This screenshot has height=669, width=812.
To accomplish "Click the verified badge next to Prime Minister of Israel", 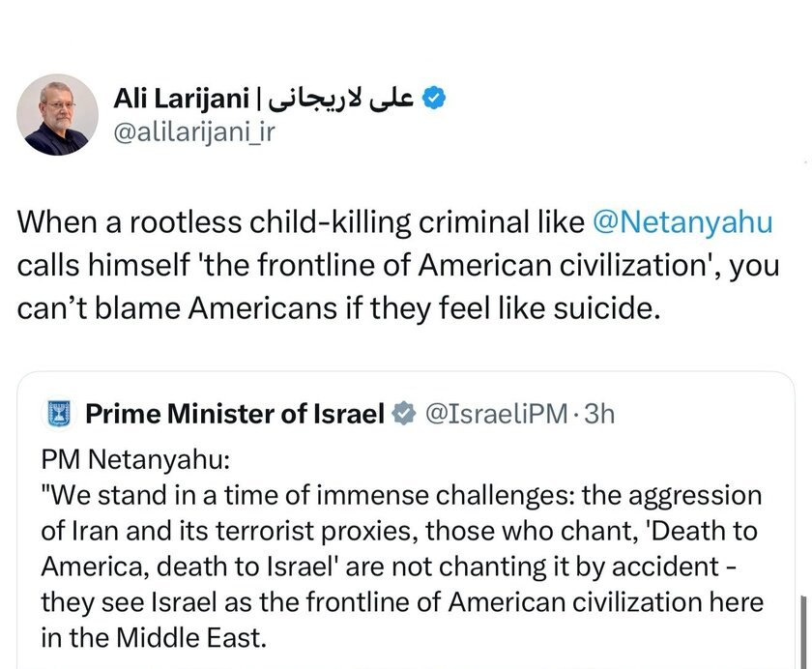I will click(402, 415).
